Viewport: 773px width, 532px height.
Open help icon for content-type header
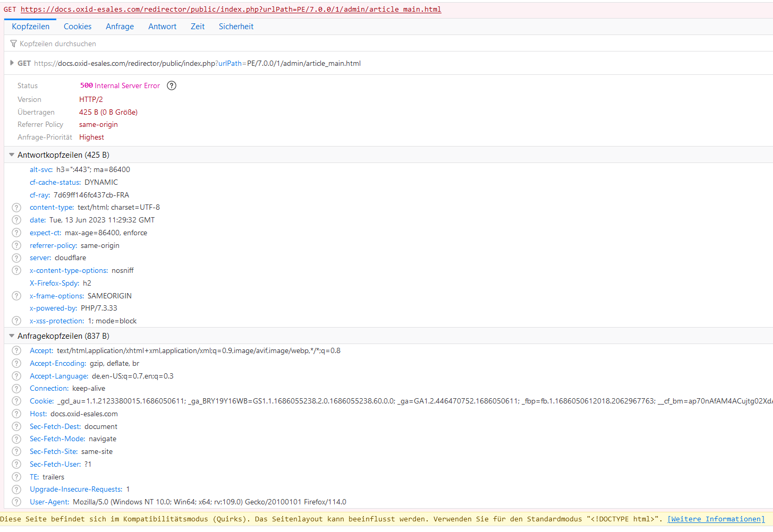pyautogui.click(x=16, y=208)
